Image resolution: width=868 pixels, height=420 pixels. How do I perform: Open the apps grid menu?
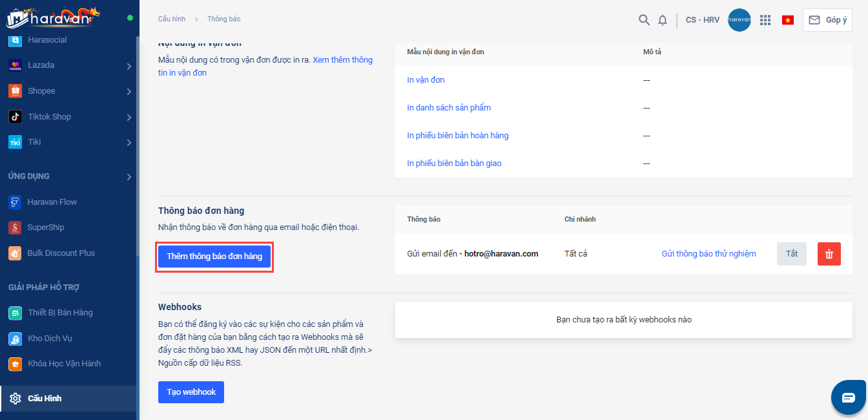click(x=765, y=20)
